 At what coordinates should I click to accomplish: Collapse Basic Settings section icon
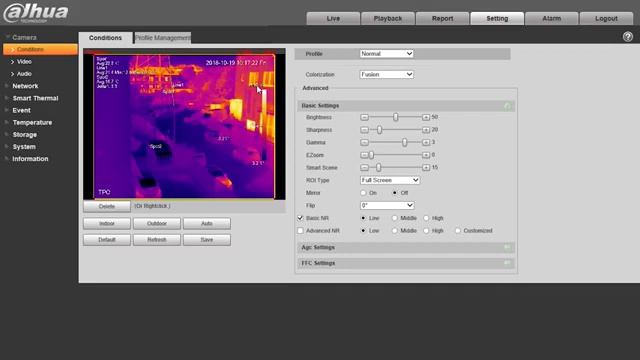507,106
